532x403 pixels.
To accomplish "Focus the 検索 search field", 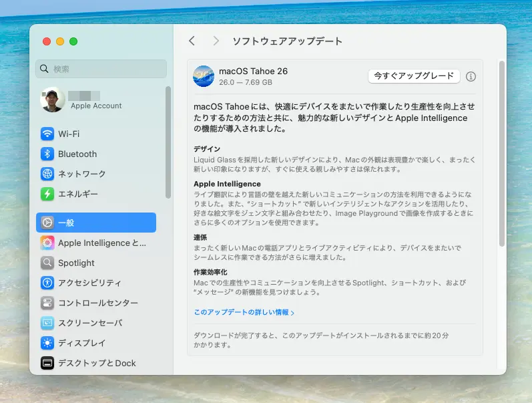I will click(101, 69).
